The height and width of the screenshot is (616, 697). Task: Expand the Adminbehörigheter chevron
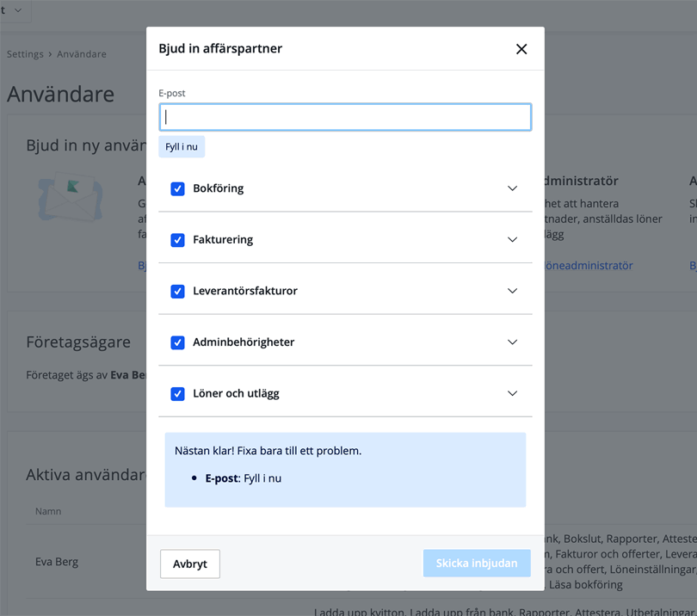pos(512,342)
